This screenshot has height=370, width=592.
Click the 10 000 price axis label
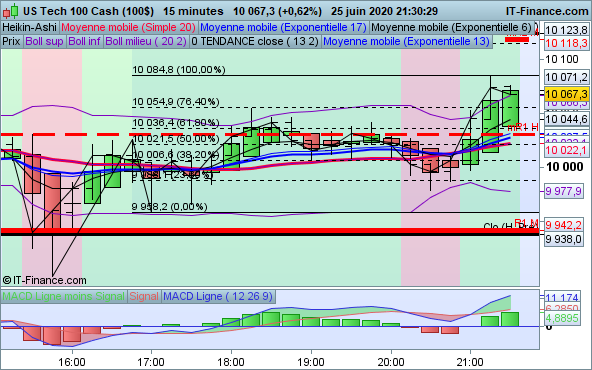(565, 166)
